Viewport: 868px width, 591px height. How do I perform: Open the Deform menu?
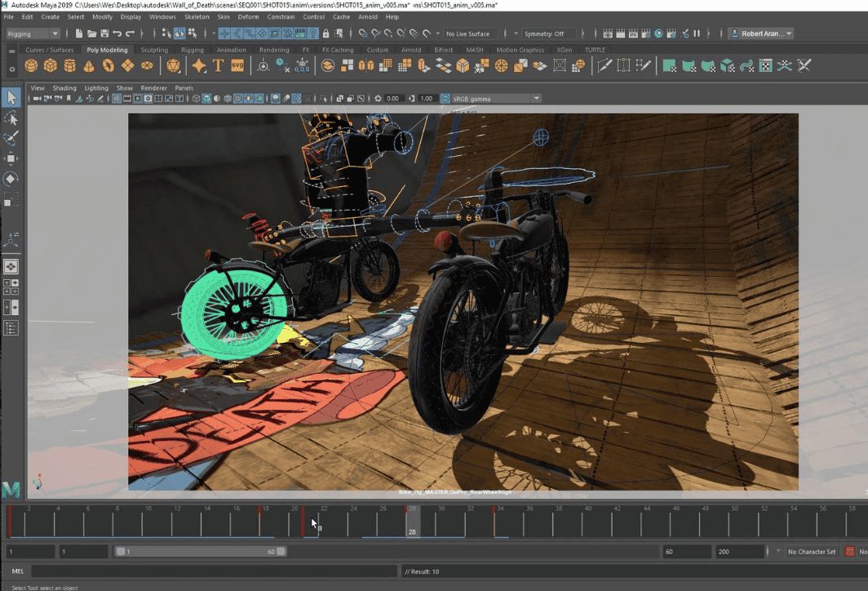(248, 16)
